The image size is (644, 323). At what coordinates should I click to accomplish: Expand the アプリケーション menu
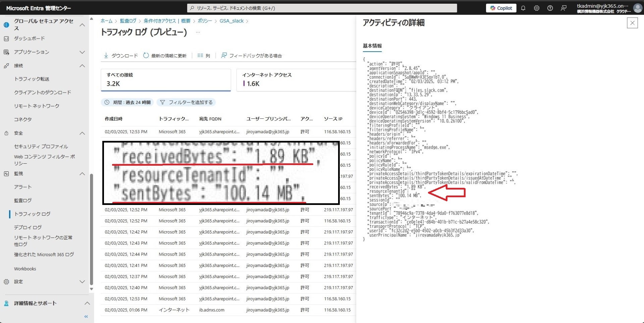click(x=82, y=52)
